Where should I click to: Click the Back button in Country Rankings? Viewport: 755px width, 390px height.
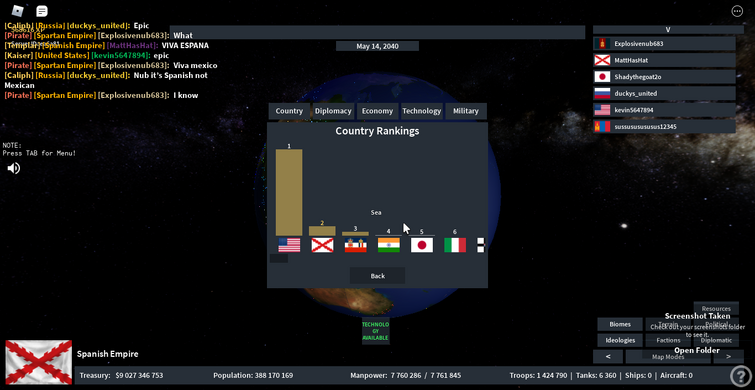378,276
